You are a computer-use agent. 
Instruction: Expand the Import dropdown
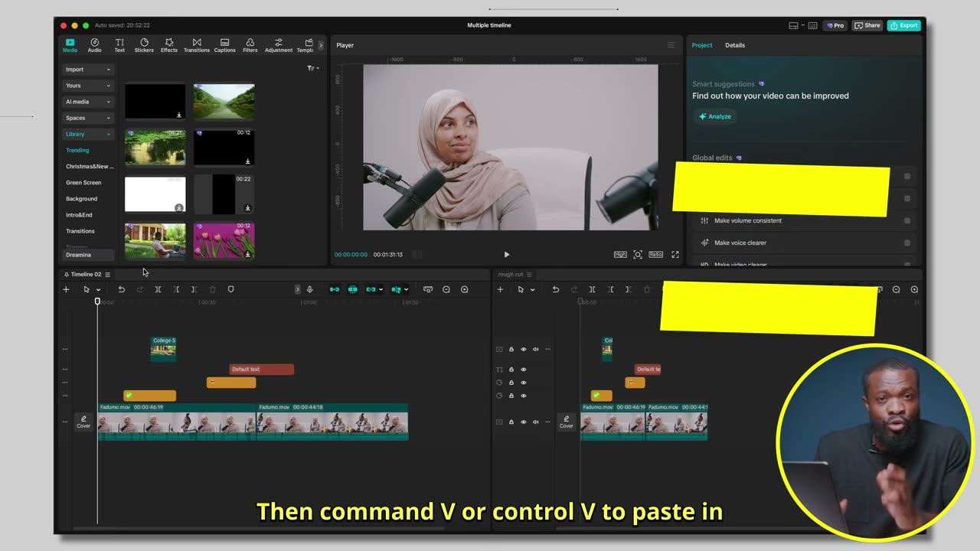88,70
